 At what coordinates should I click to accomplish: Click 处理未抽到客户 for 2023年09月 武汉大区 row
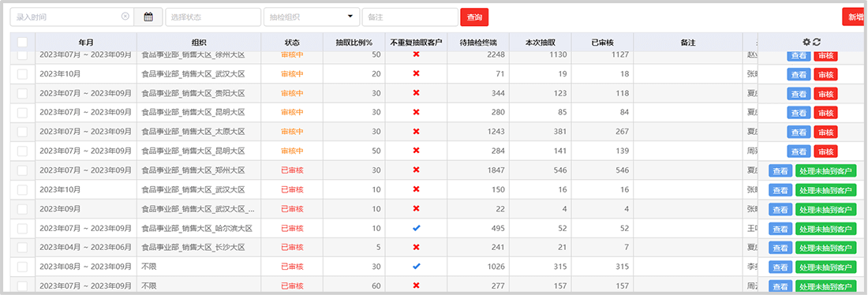[x=826, y=210]
